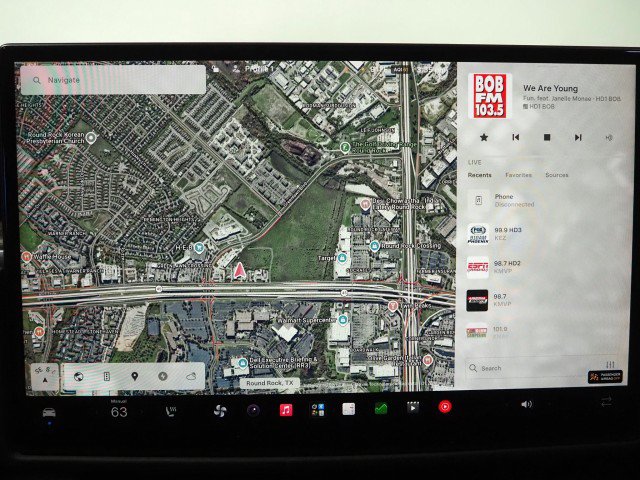Skip to next radio station
Image resolution: width=640 pixels, height=480 pixels.
tap(578, 138)
